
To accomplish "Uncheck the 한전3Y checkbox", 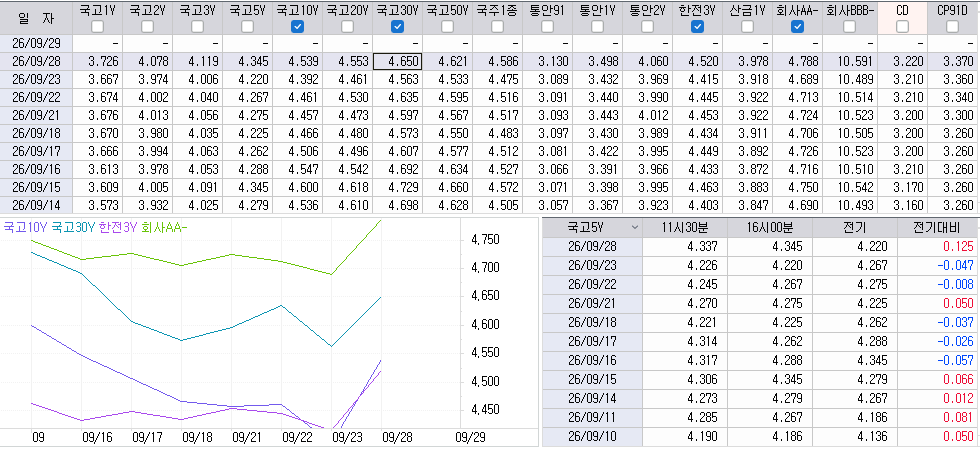I will (698, 26).
